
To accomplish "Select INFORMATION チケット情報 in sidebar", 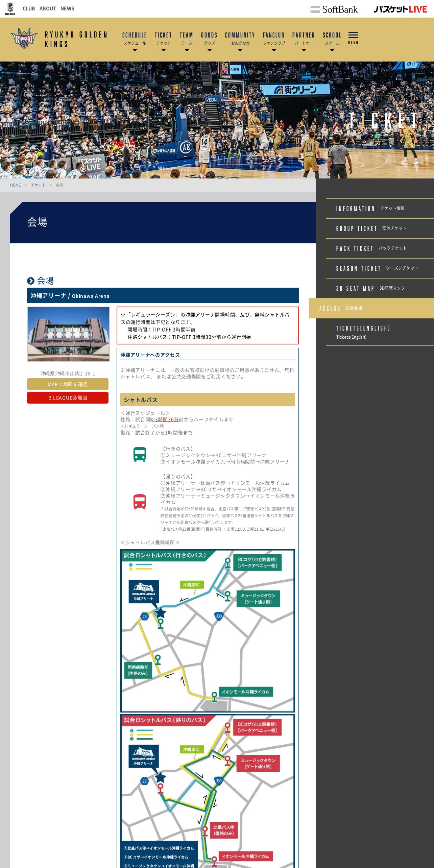I will tap(380, 209).
